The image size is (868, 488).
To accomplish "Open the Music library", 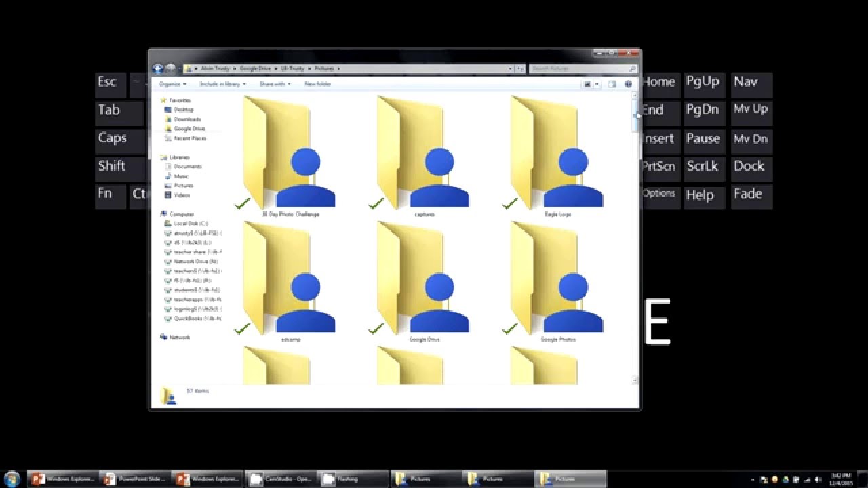I will click(177, 176).
